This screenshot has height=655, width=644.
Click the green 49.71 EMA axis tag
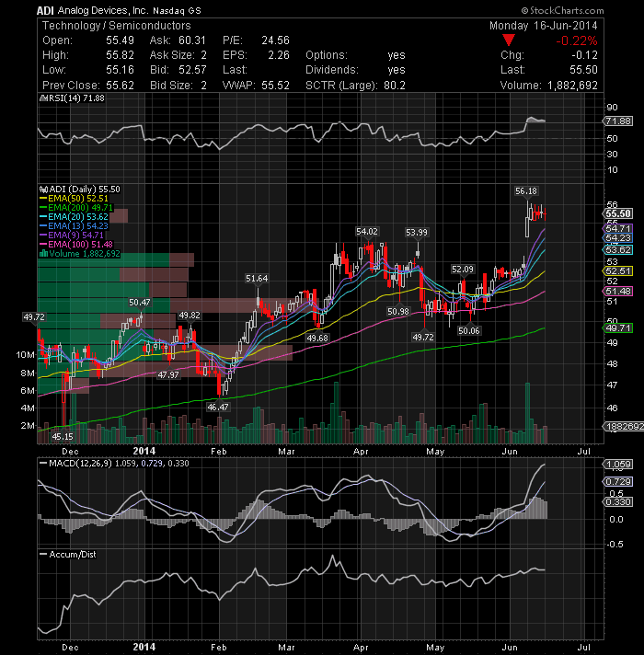pos(618,327)
